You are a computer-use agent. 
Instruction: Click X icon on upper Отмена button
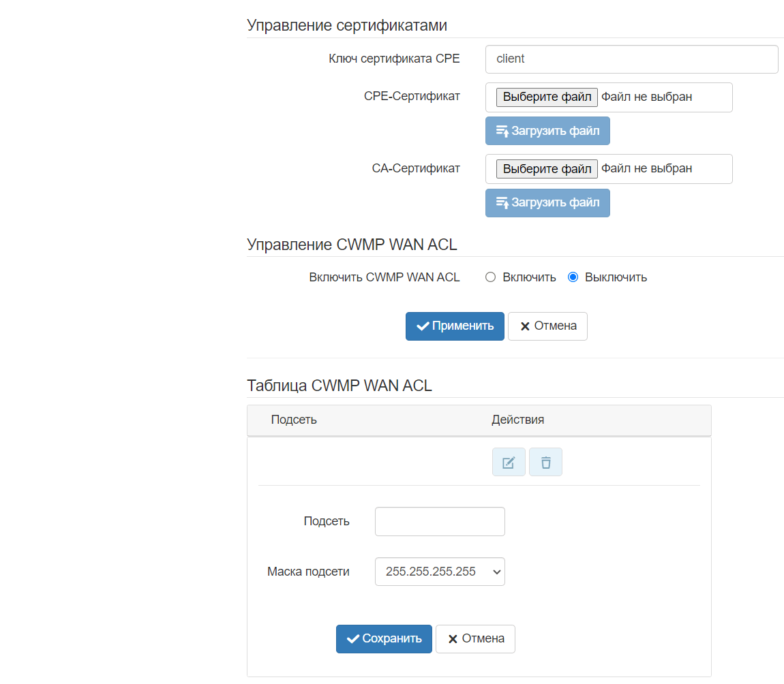(x=525, y=326)
